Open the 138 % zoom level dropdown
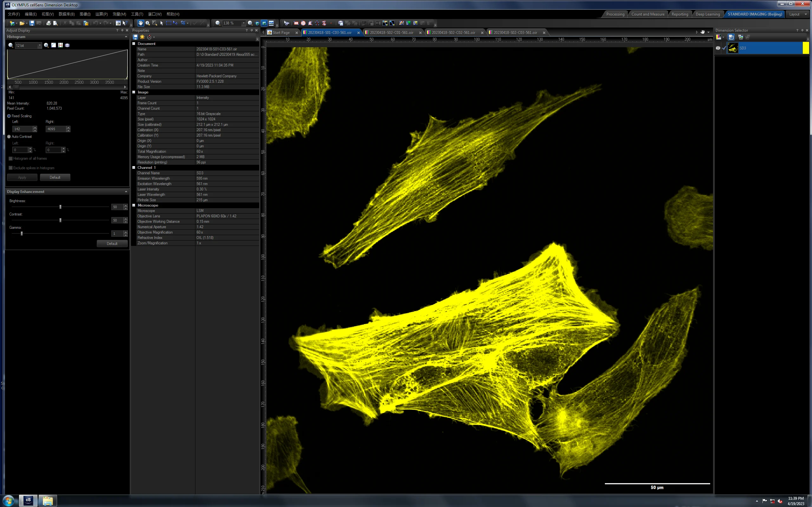The width and height of the screenshot is (812, 507). 244,23
